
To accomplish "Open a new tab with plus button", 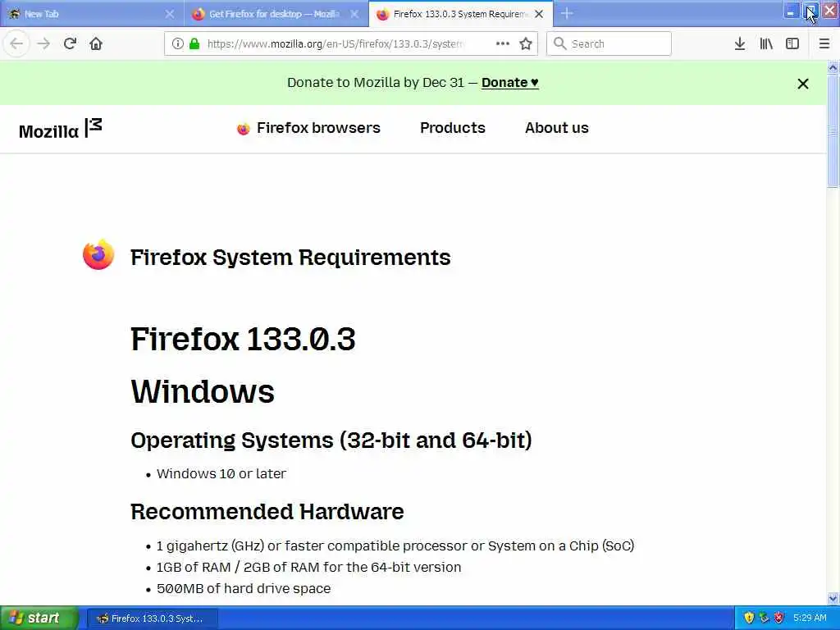I will [x=567, y=14].
